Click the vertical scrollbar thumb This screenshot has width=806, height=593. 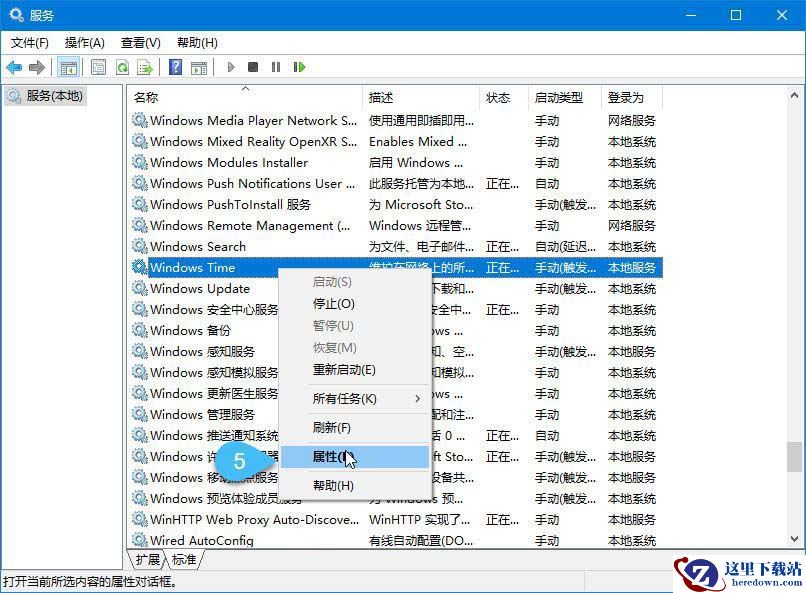click(x=794, y=456)
